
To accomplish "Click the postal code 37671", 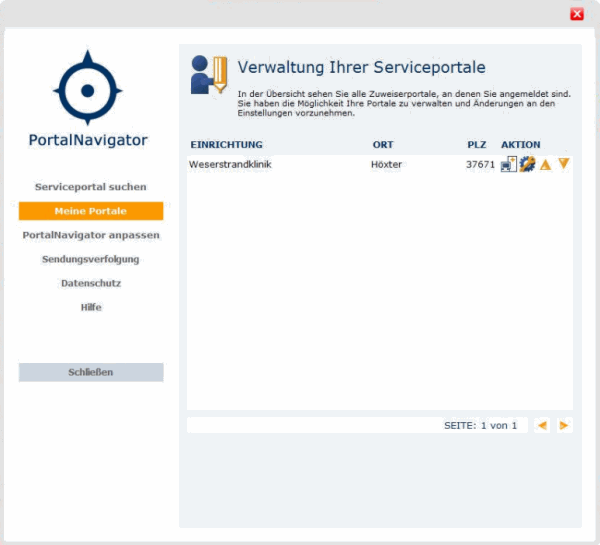I will [480, 165].
